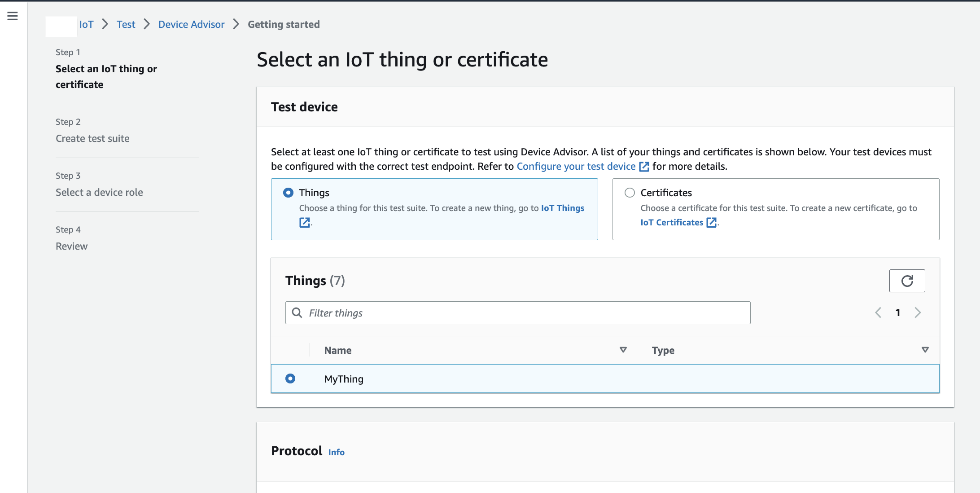
Task: Open Test breadcrumb link
Action: click(x=126, y=24)
